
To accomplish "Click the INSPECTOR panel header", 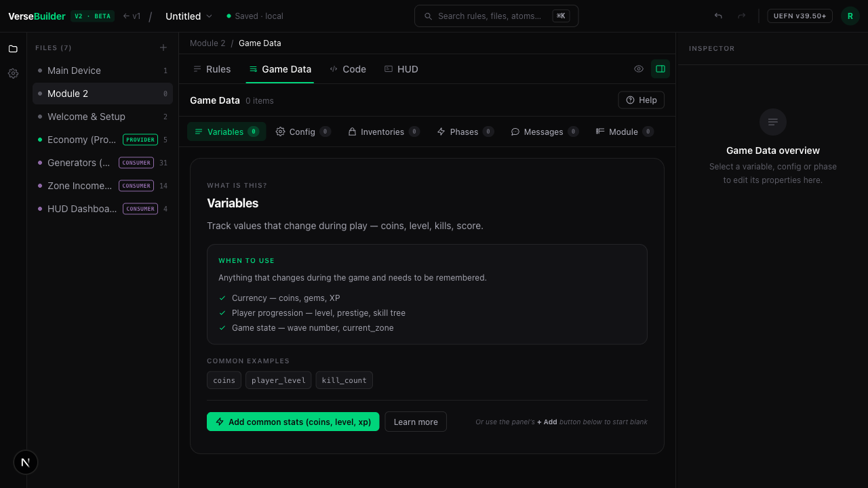I will (712, 49).
